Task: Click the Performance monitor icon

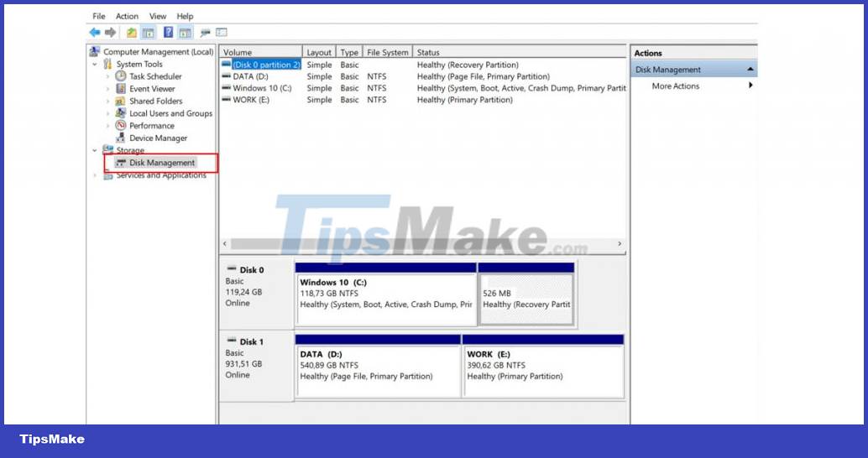Action: [120, 126]
